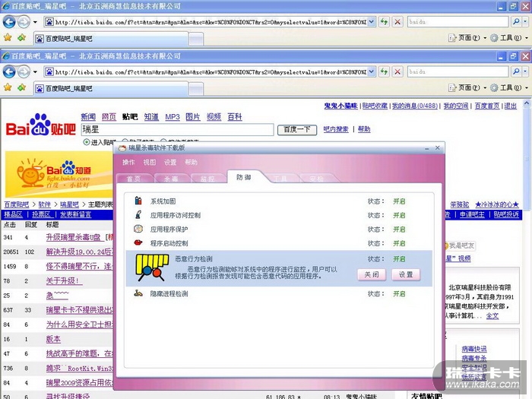The image size is (532, 399).
Task: Open the 设置 menu in the Rising menu bar
Action: [170, 162]
